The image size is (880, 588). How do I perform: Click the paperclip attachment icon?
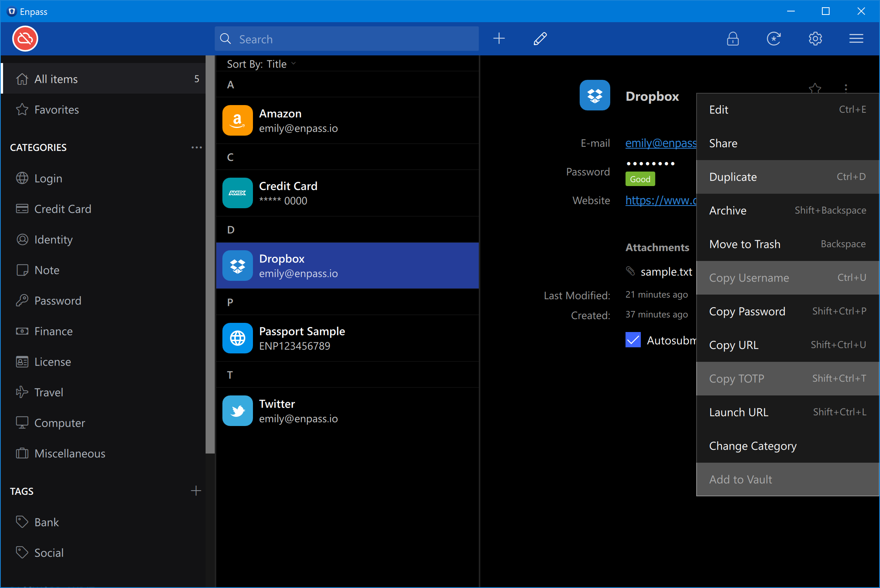[x=630, y=271]
